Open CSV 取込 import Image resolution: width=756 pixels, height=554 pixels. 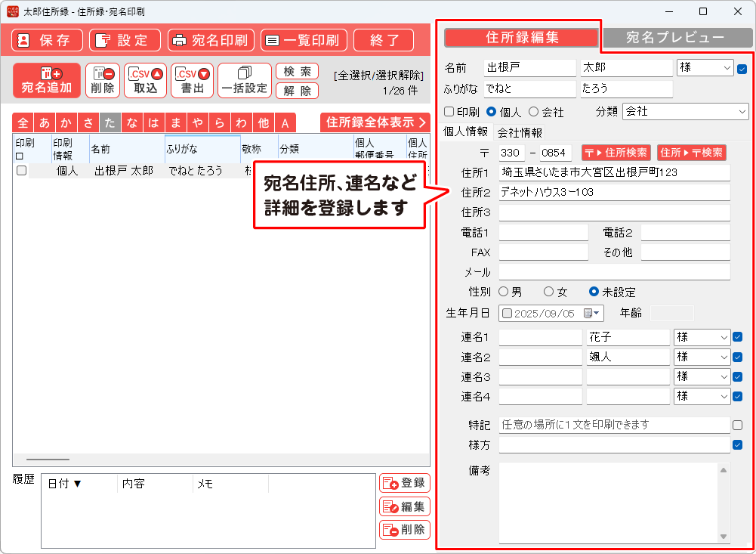pos(146,80)
